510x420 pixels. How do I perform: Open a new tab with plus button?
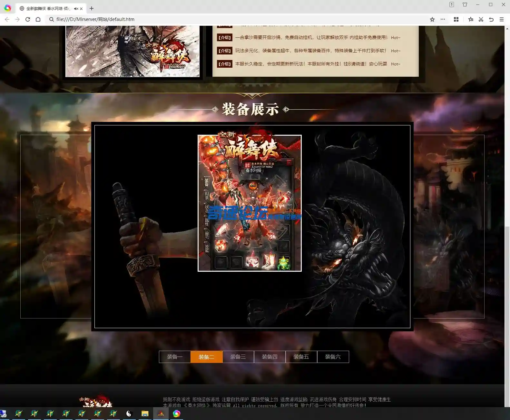pyautogui.click(x=92, y=8)
